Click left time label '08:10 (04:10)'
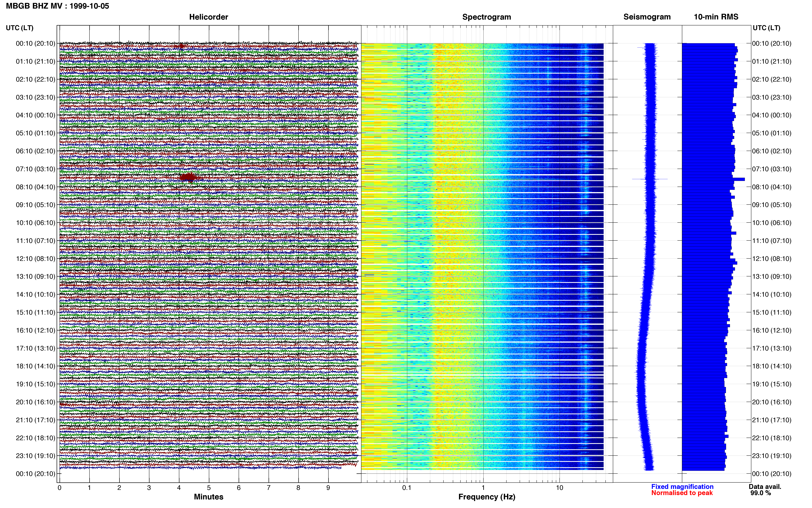This screenshot has width=812, height=508. coord(36,187)
